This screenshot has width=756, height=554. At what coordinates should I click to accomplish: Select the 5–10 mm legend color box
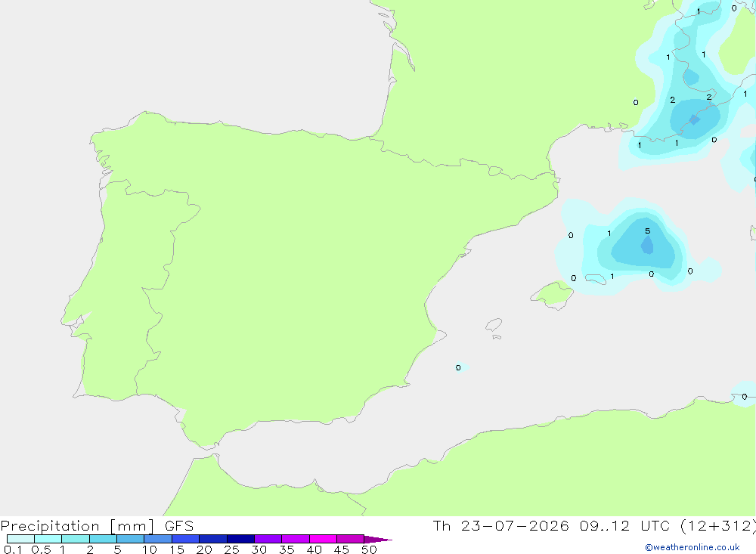(131, 539)
